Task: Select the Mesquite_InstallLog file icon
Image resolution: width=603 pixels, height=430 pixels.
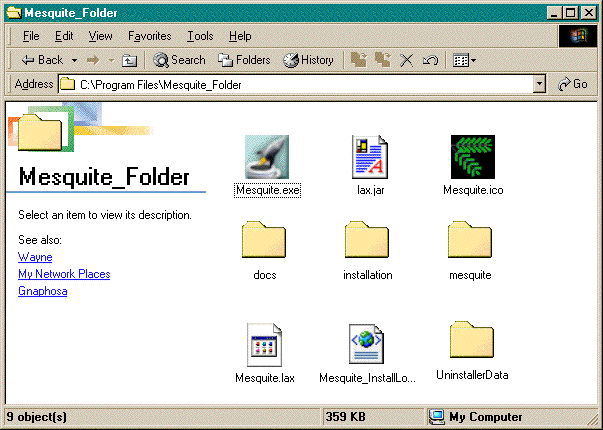Action: pos(367,345)
